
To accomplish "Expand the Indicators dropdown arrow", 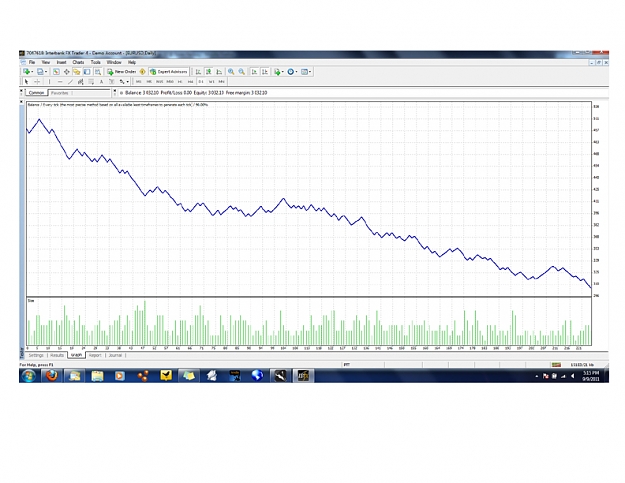I will 283,72.
